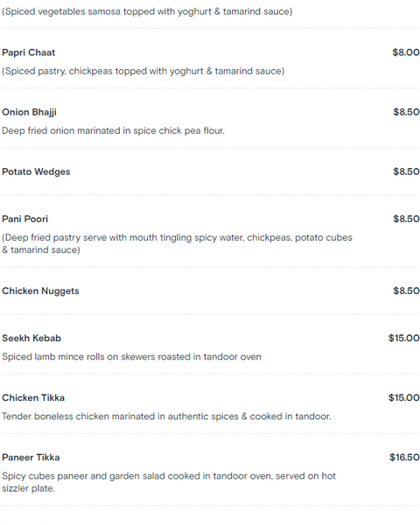The height and width of the screenshot is (525, 420).
Task: Click the Pani Poori $8.50 price
Action: (x=406, y=219)
